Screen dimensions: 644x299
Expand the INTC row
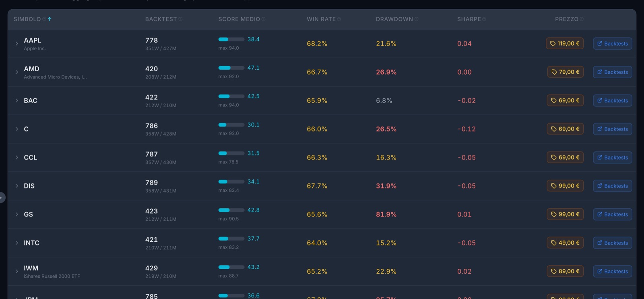[x=17, y=243]
